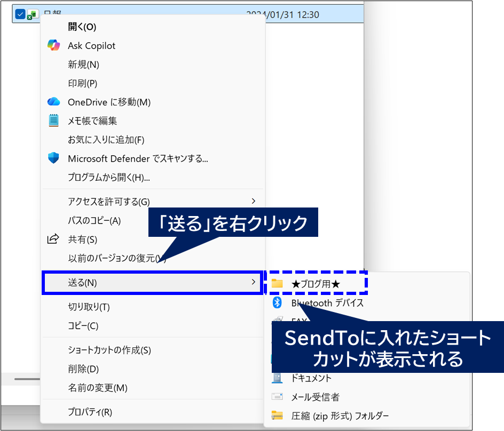504x431 pixels.
Task: Choose ドキュメント in the Send To submenu
Action: [311, 378]
